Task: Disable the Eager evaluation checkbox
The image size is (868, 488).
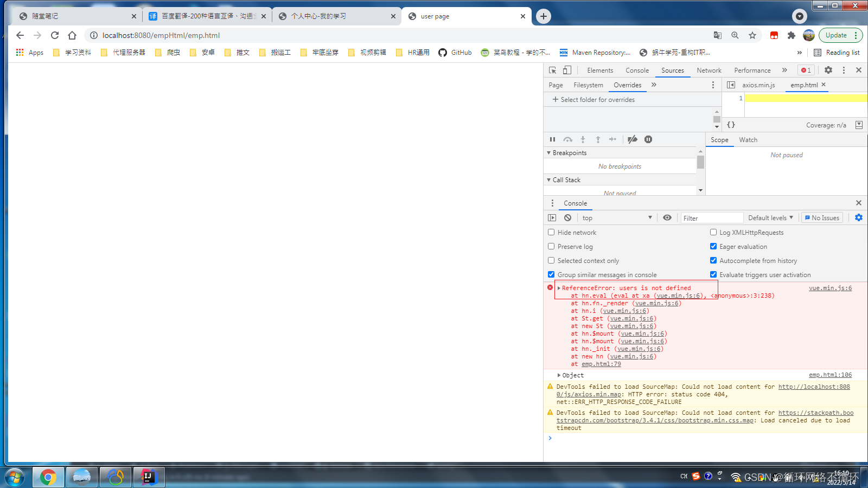Action: (x=713, y=246)
